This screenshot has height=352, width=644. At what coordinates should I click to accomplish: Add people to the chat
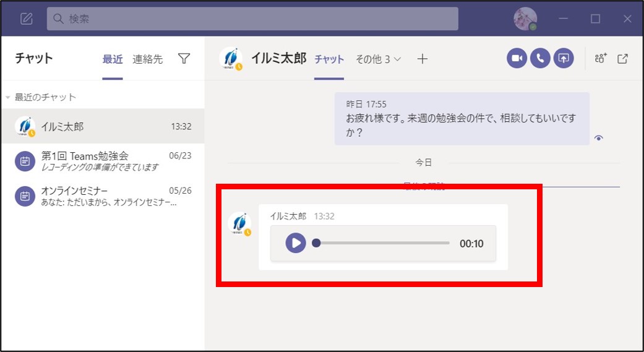(x=600, y=58)
